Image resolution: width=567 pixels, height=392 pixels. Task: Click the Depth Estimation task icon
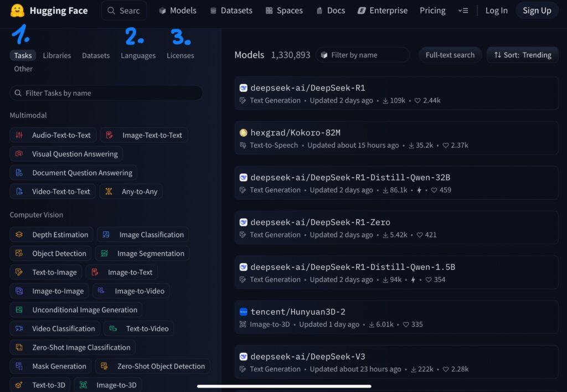click(x=19, y=235)
